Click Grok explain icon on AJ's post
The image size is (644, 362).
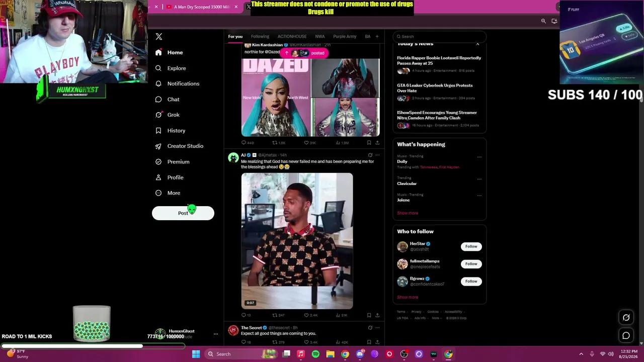pos(370,155)
